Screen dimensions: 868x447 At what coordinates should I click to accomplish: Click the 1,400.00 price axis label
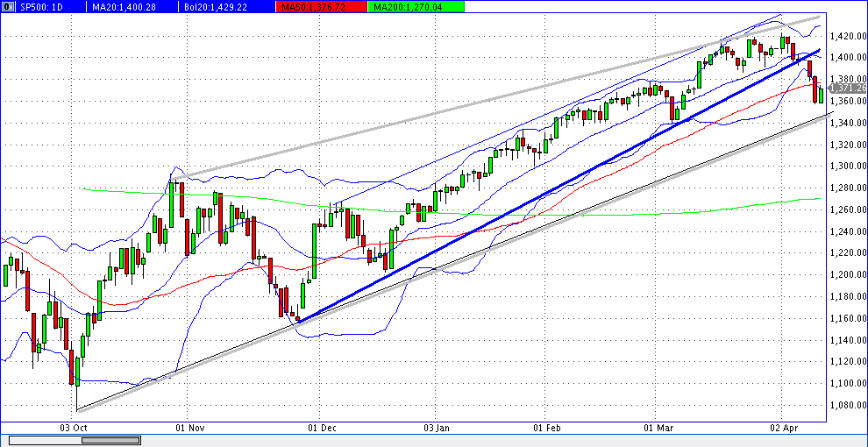click(848, 58)
